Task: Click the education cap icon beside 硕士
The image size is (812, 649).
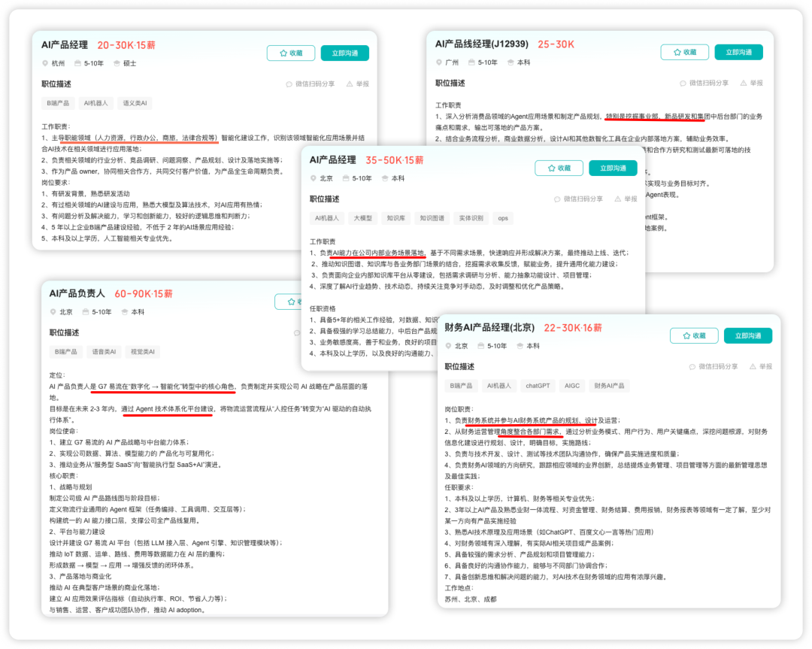Action: point(117,63)
